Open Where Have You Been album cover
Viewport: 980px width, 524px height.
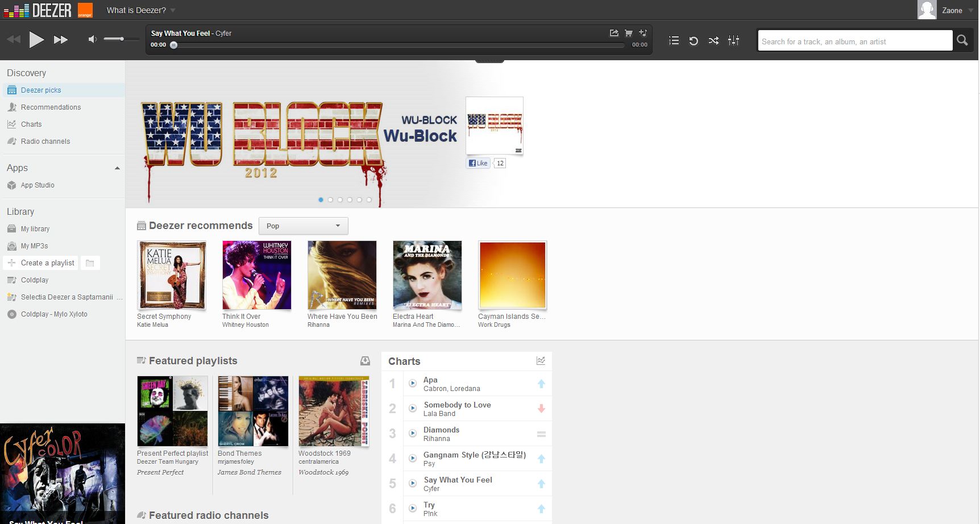[342, 275]
